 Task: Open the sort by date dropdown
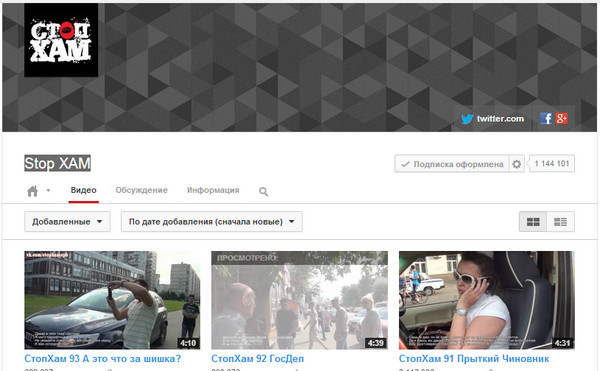(x=212, y=222)
